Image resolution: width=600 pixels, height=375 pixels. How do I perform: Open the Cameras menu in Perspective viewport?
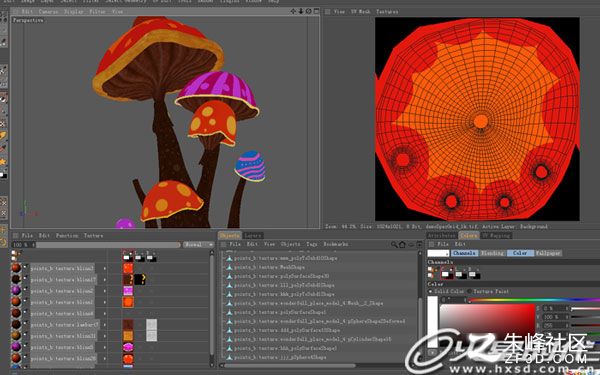(x=48, y=11)
